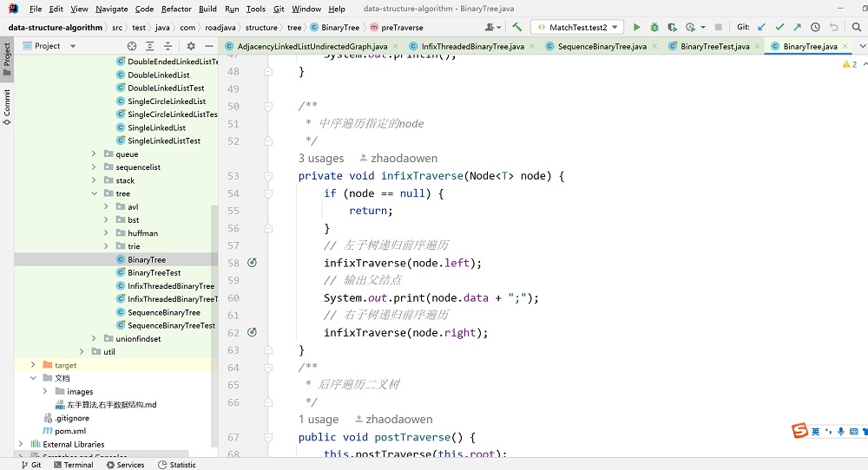Open the Statistic tool window
868x470 pixels.
(x=176, y=465)
